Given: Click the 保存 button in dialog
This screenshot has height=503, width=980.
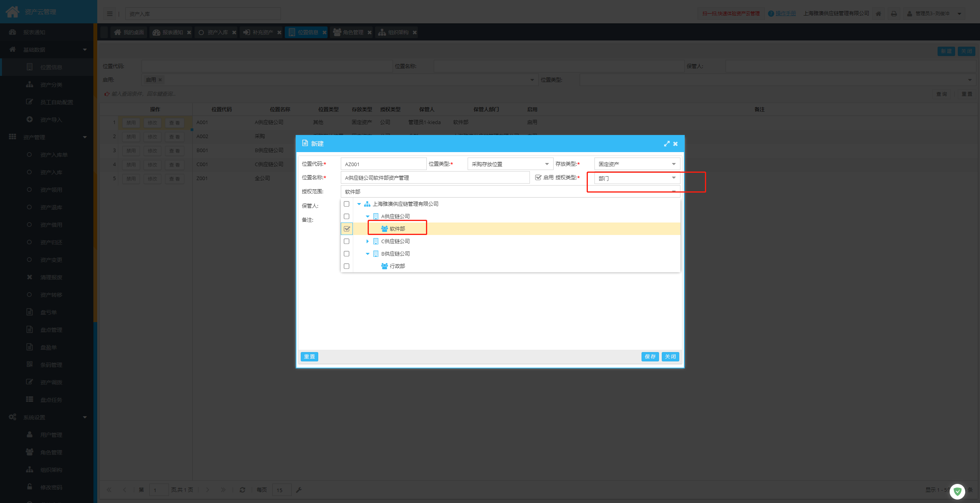Looking at the screenshot, I should 650,357.
